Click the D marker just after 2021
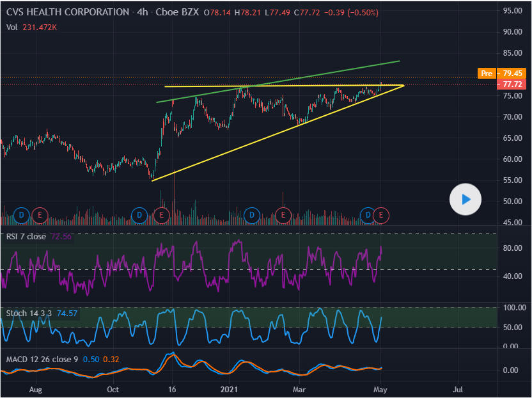532x398 pixels. pos(252,214)
